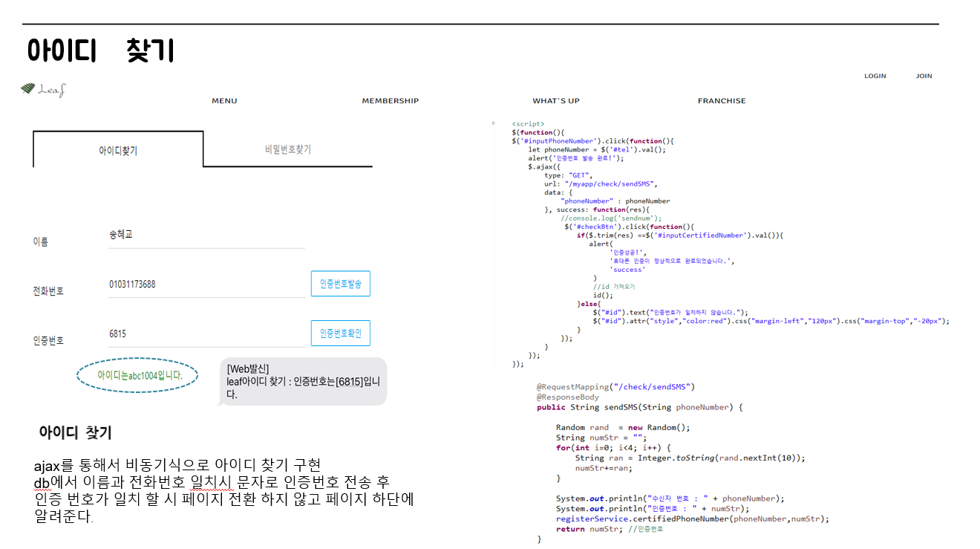The image size is (980, 549).
Task: Click the '<script>' code line
Action: click(528, 124)
